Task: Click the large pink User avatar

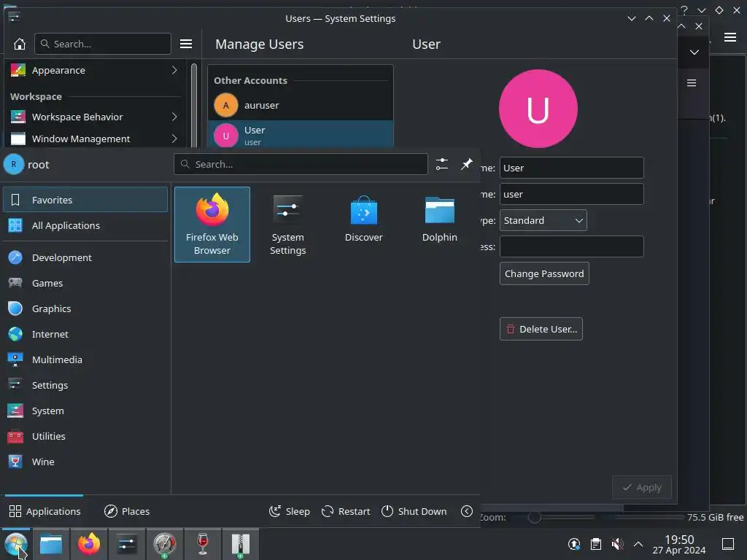Action: [x=538, y=109]
